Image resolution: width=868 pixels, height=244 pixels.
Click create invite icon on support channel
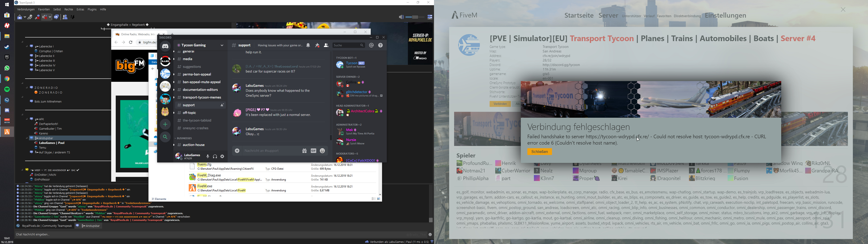click(222, 105)
